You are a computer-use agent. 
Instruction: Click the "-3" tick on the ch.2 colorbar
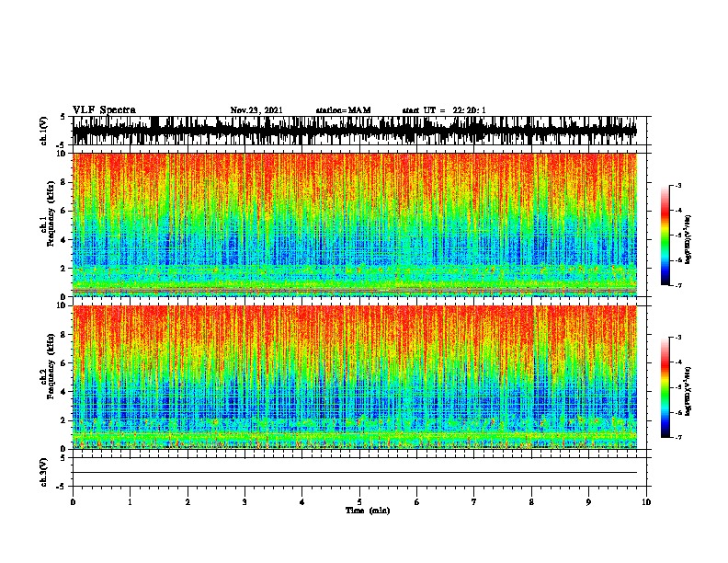(677, 338)
